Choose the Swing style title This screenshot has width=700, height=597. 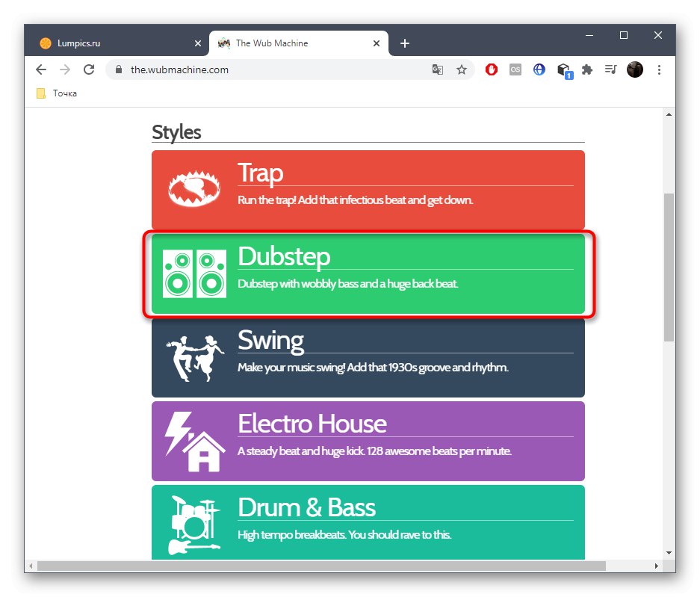pos(270,340)
